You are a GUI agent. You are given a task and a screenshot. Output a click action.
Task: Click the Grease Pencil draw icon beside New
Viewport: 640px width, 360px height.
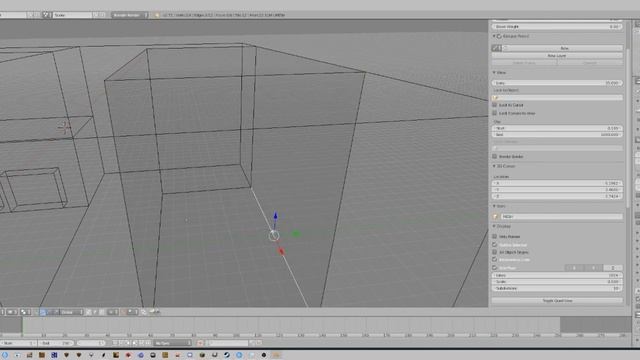[497, 48]
